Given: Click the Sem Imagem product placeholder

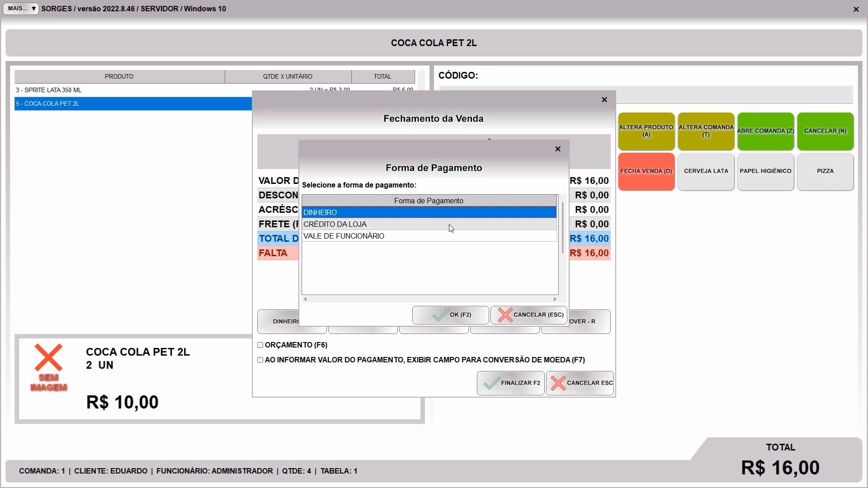Looking at the screenshot, I should click(x=48, y=367).
